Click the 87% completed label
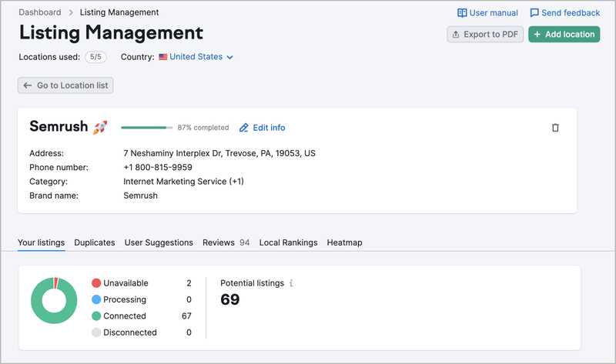This screenshot has width=616, height=364. [x=203, y=128]
